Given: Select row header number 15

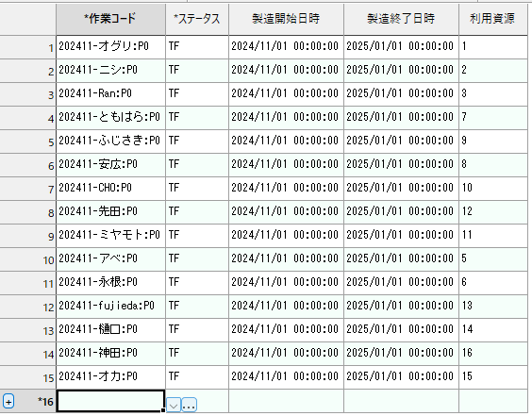Looking at the screenshot, I should [x=27, y=377].
